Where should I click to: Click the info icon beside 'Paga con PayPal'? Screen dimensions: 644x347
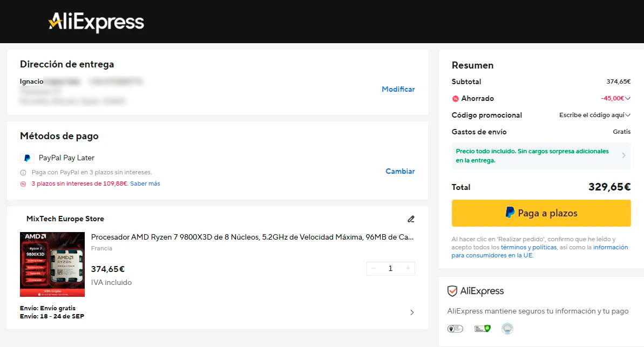(x=23, y=173)
